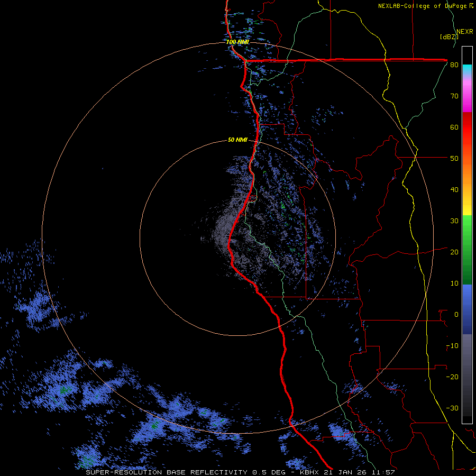Click the -20 value on the dBZ scale

click(x=452, y=377)
